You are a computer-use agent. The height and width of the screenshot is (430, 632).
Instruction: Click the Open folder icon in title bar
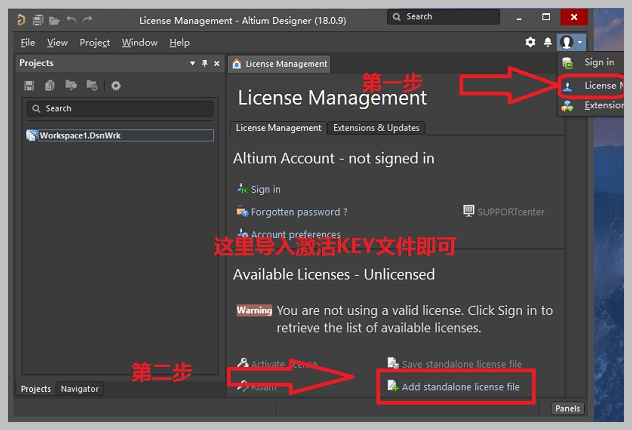click(54, 20)
